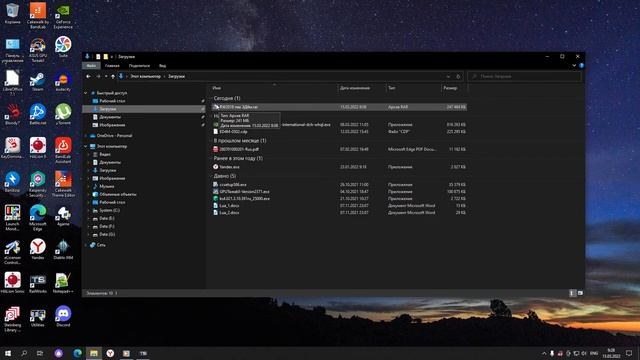Screen dimensions: 640x360
Task: Open Steam desktop shortcut
Action: coord(38,82)
